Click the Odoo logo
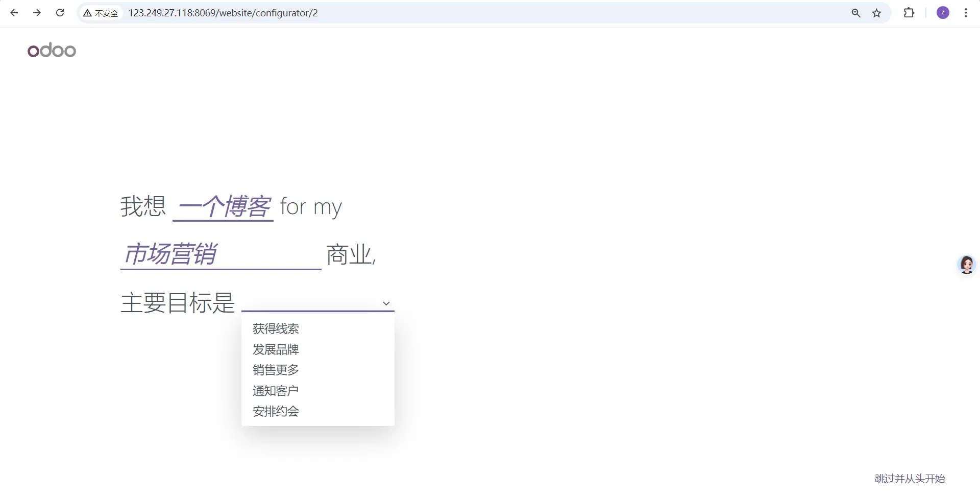 click(x=51, y=50)
